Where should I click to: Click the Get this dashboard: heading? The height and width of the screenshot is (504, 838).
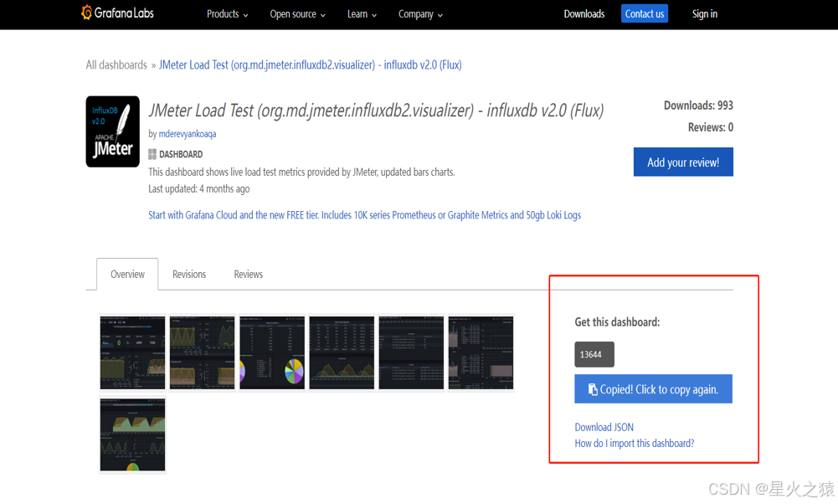coord(617,321)
